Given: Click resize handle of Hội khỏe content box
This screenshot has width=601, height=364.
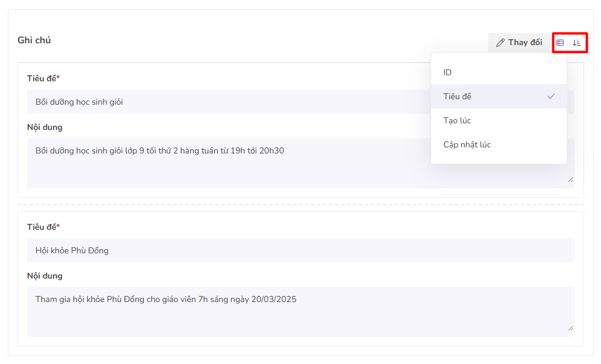Looking at the screenshot, I should coord(570,328).
